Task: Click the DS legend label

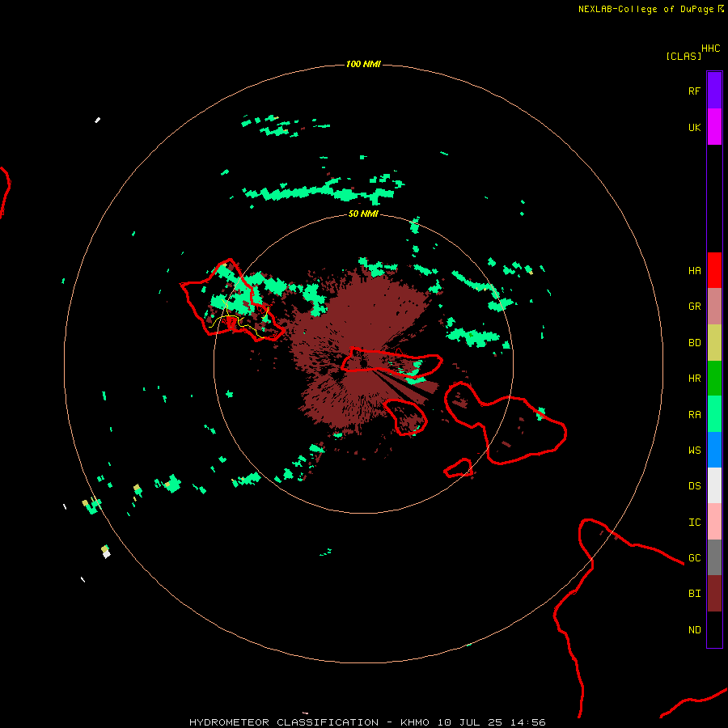Action: (x=694, y=486)
